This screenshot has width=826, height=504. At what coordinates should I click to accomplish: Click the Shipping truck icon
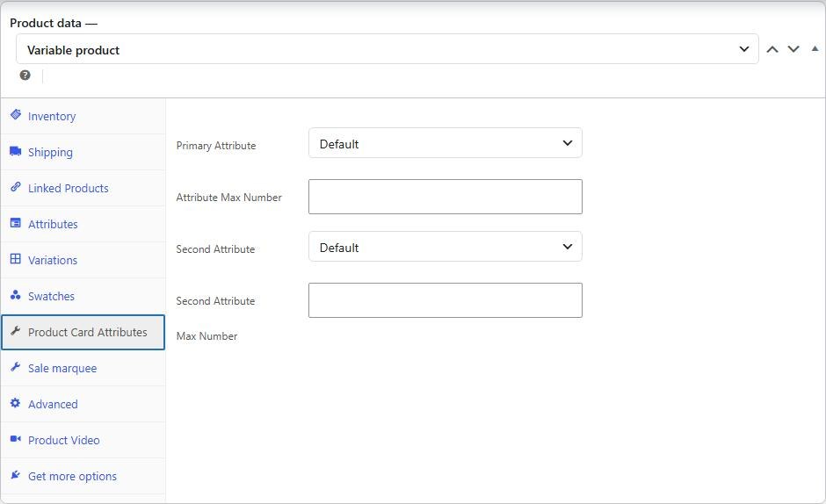tap(16, 151)
